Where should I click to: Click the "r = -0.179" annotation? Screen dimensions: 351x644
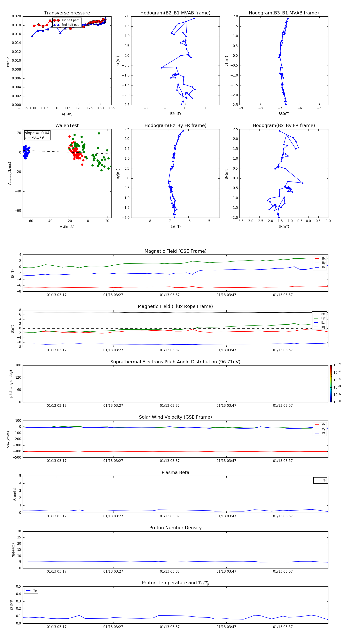[34, 138]
